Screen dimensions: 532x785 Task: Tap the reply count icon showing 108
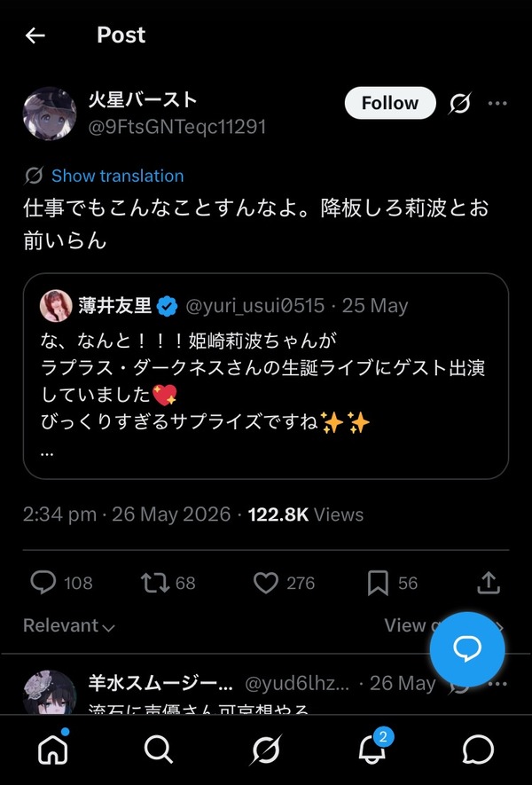[x=43, y=583]
